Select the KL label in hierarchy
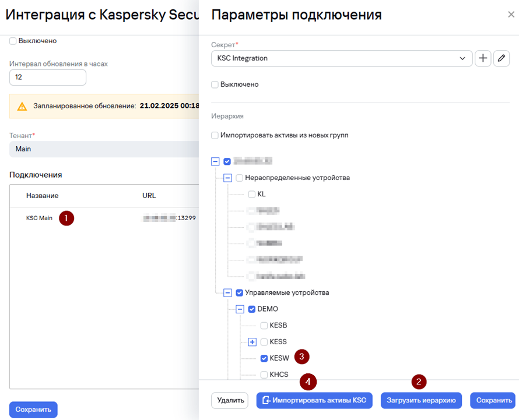Image resolution: width=519 pixels, height=420 pixels. pyautogui.click(x=261, y=194)
